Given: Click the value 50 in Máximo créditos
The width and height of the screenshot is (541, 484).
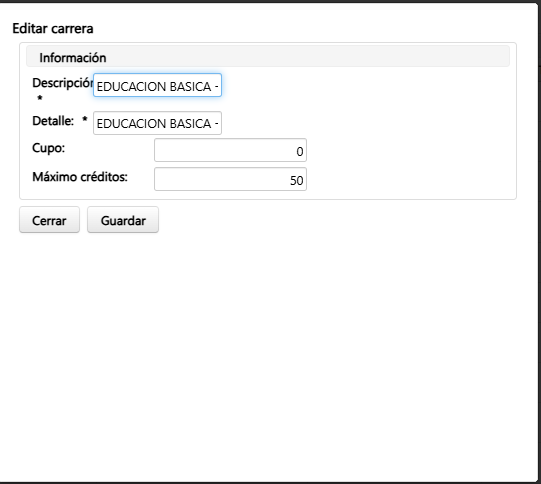Looking at the screenshot, I should pyautogui.click(x=296, y=180).
